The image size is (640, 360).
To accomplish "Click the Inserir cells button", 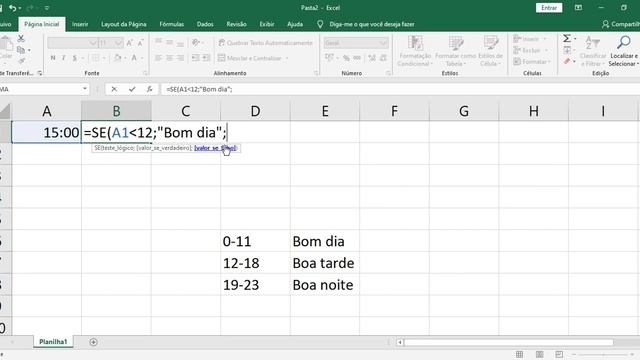I will click(x=530, y=39).
